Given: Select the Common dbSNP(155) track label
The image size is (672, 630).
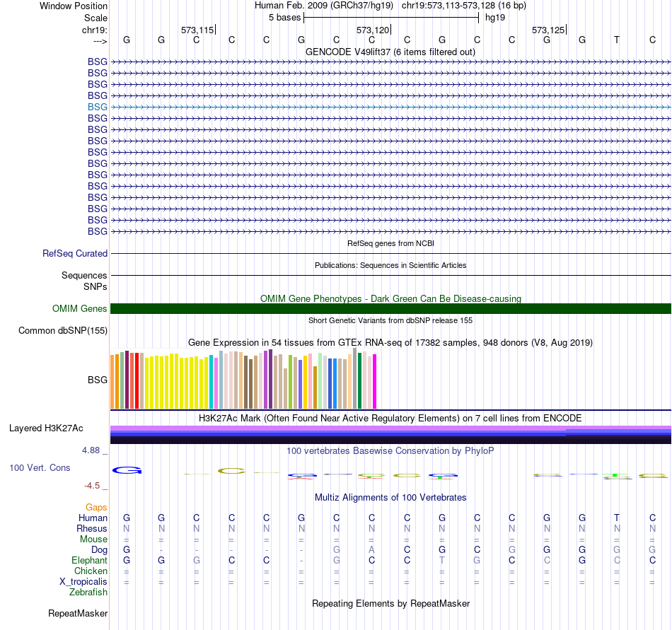Looking at the screenshot, I should (x=62, y=331).
